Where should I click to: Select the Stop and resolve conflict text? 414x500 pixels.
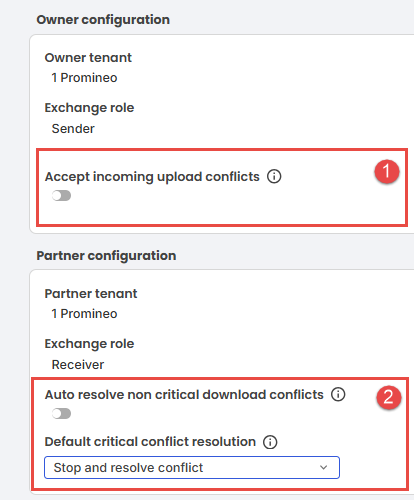tap(128, 468)
